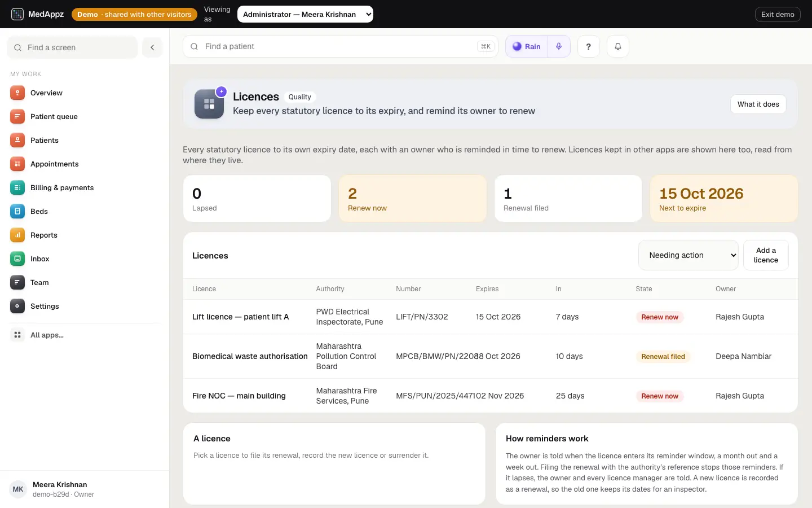Click the Find a patient search field

(341, 46)
